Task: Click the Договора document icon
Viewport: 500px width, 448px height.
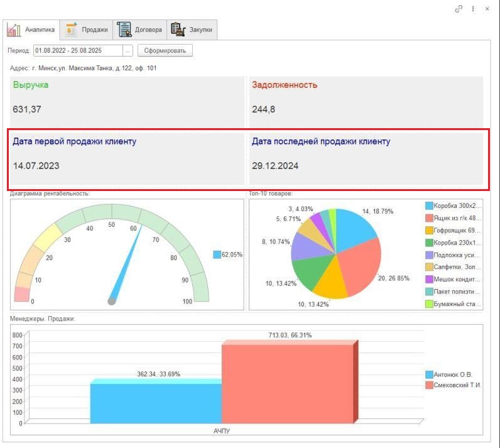Action: coord(124,30)
